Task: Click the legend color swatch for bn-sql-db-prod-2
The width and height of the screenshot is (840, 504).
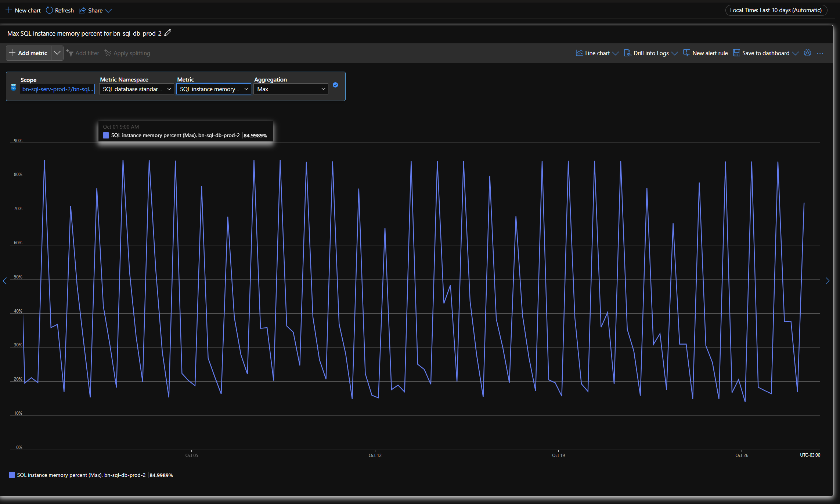Action: [x=12, y=475]
